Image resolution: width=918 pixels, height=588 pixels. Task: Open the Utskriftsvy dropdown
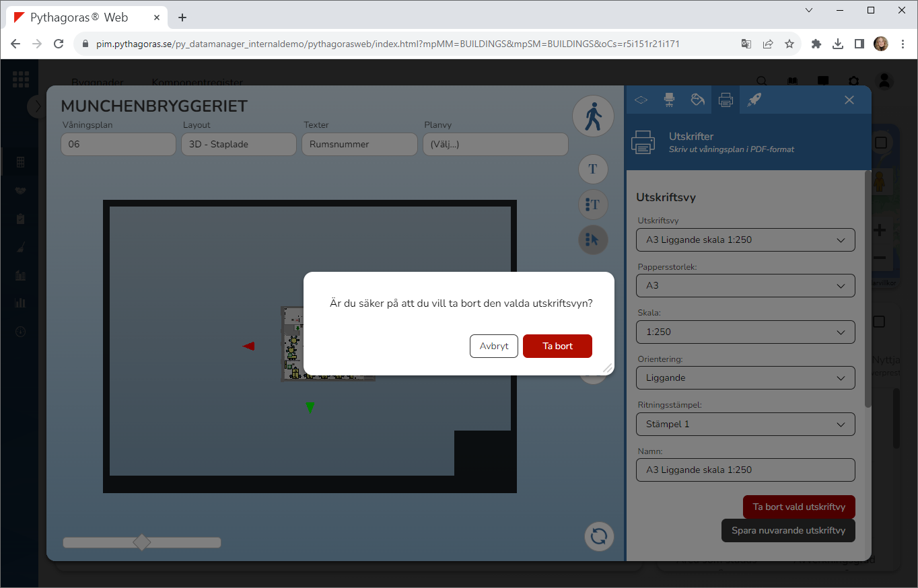pos(745,240)
